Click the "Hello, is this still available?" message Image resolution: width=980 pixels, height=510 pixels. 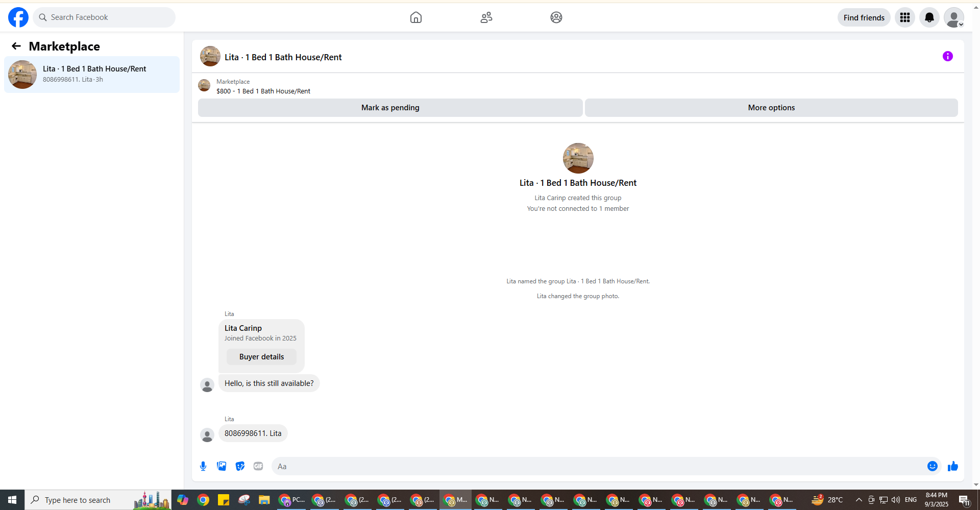click(x=269, y=383)
